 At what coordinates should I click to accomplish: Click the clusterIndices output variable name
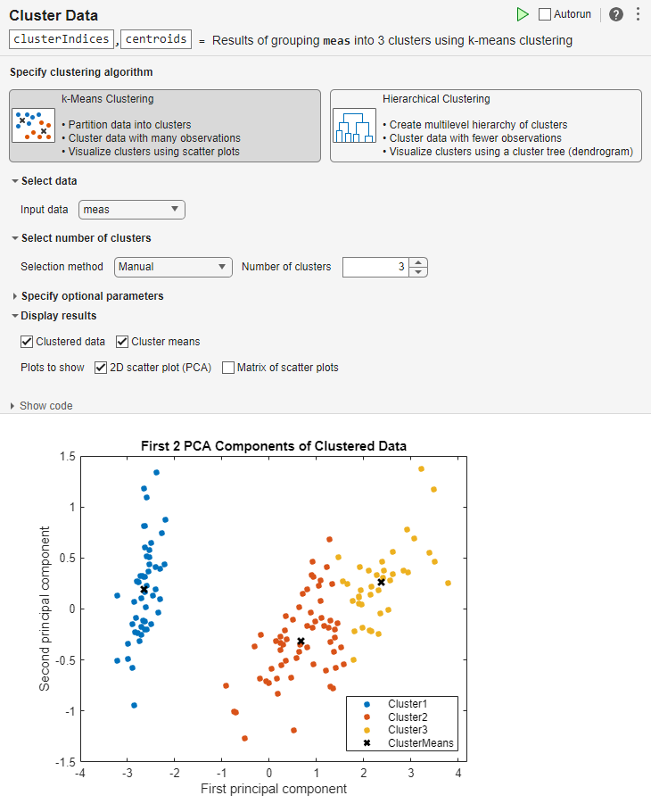click(61, 38)
